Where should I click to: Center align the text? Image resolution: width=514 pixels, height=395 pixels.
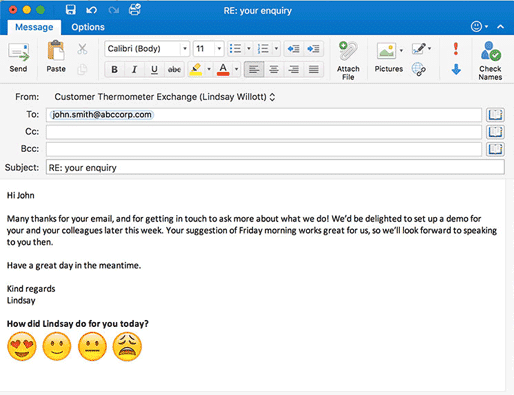click(x=274, y=69)
